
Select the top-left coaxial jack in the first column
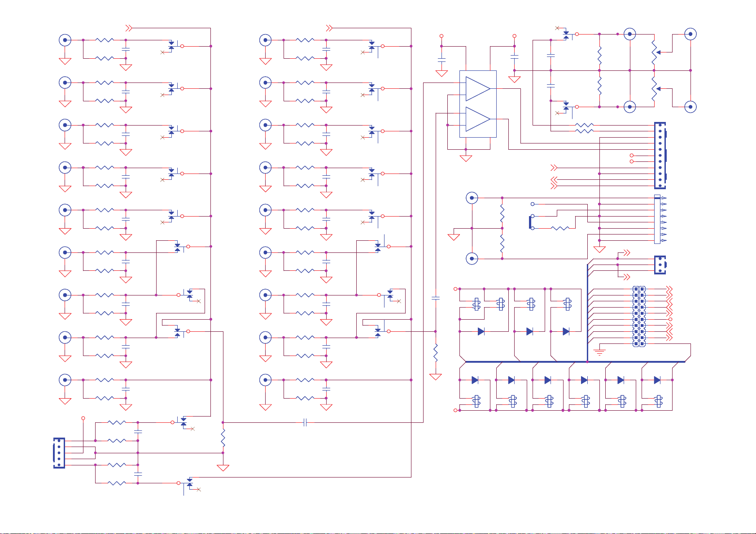pyautogui.click(x=65, y=40)
